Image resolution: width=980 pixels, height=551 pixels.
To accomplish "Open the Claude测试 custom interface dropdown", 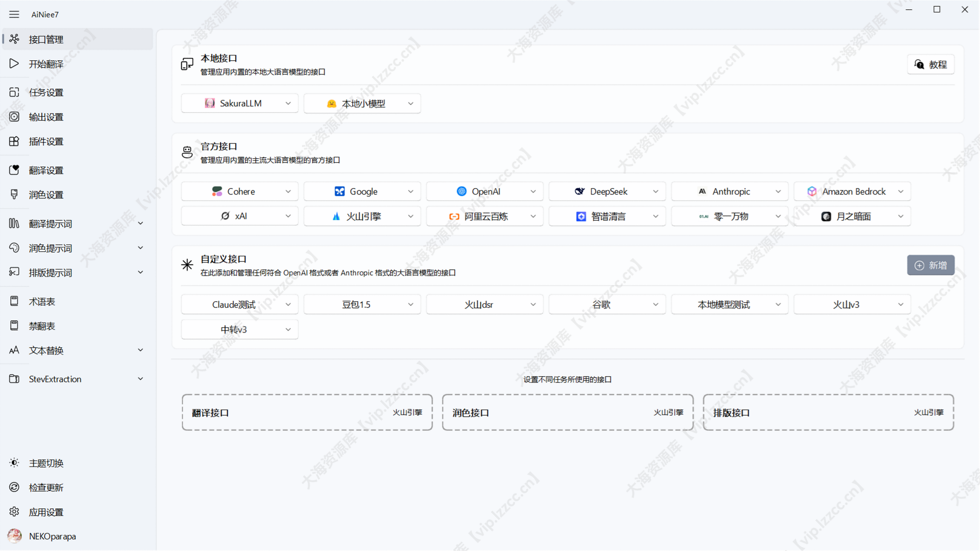I will [240, 305].
